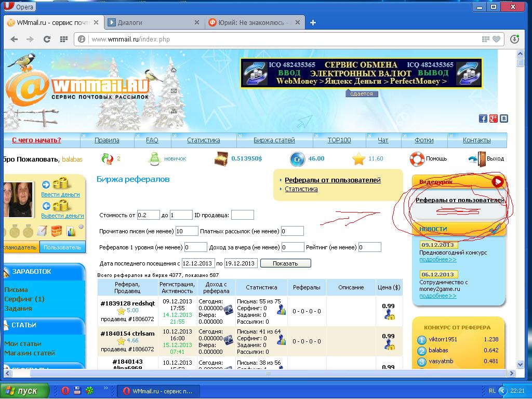The width and height of the screenshot is (532, 399).
Task: Click the Cr credits icon
Action: point(297,159)
